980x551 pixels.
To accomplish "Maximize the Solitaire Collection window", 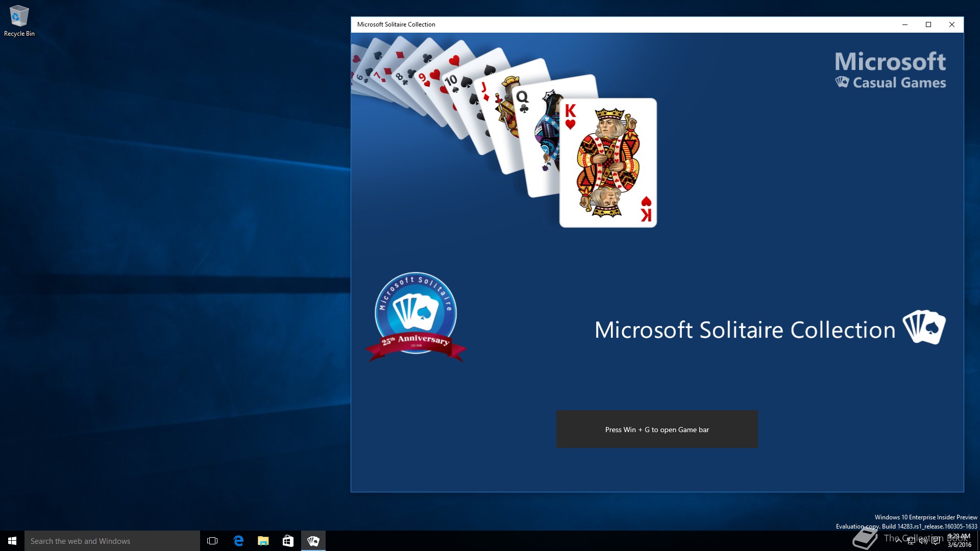I will pos(928,24).
